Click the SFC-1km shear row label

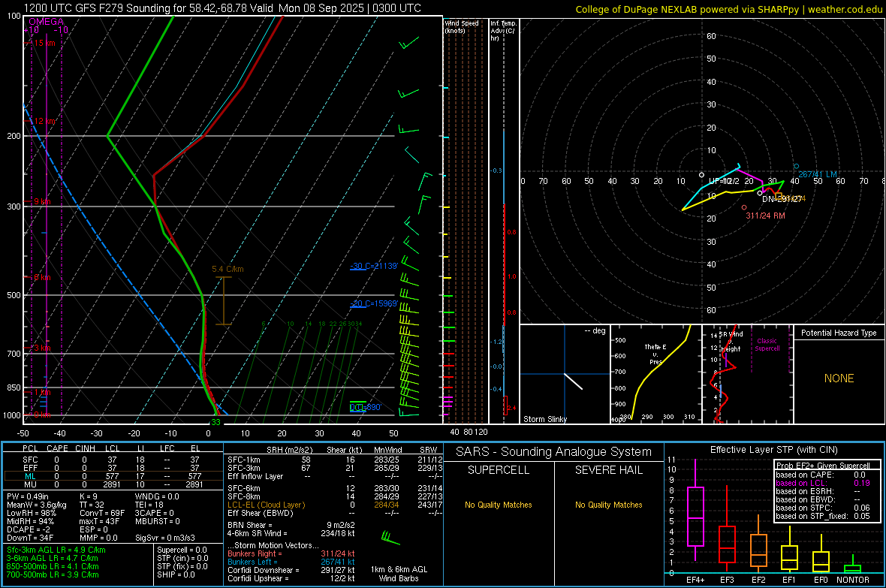tap(243, 460)
